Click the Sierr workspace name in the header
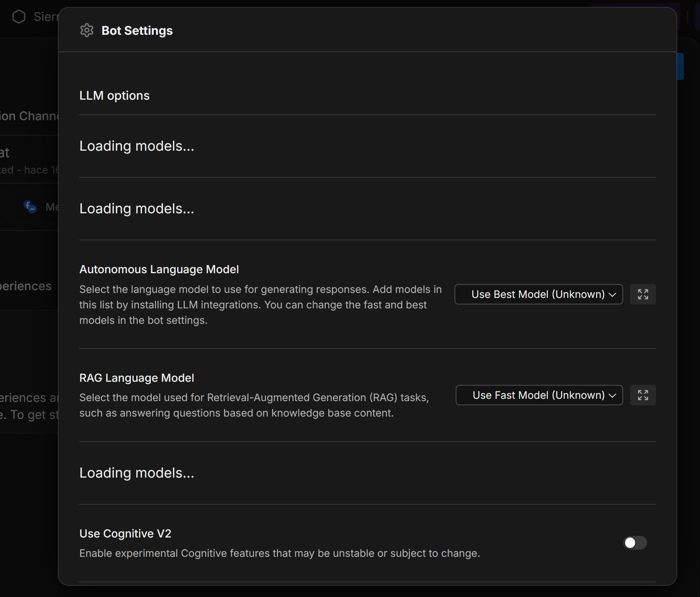 pos(46,17)
